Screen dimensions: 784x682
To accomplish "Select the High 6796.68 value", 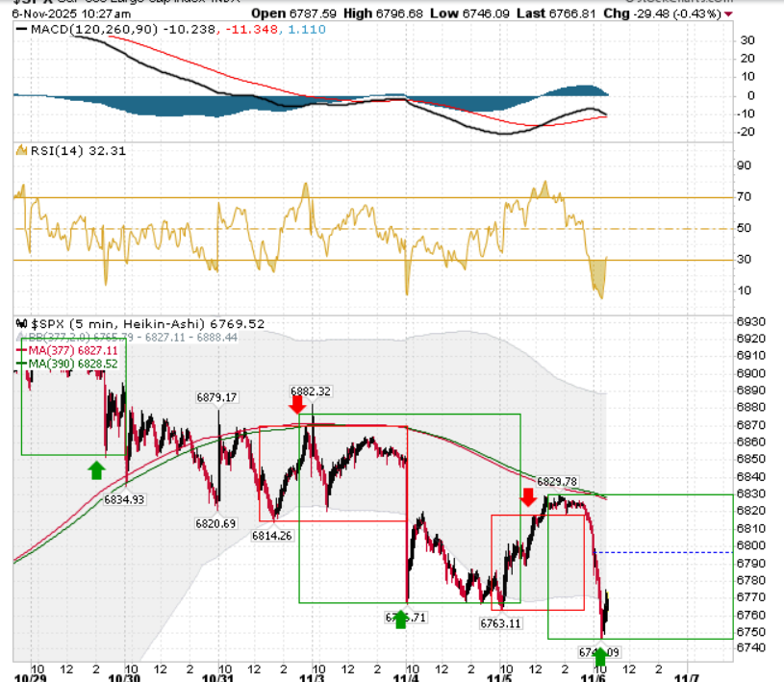I will (383, 13).
